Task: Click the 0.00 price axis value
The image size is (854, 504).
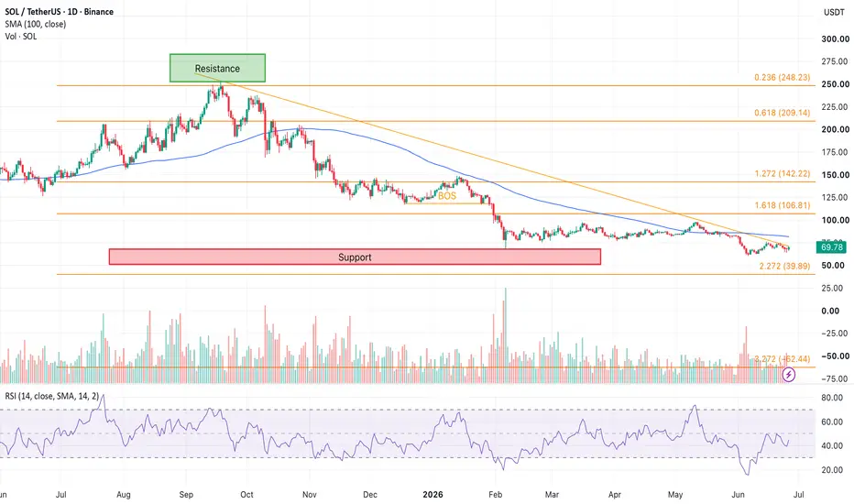Action: (x=830, y=311)
